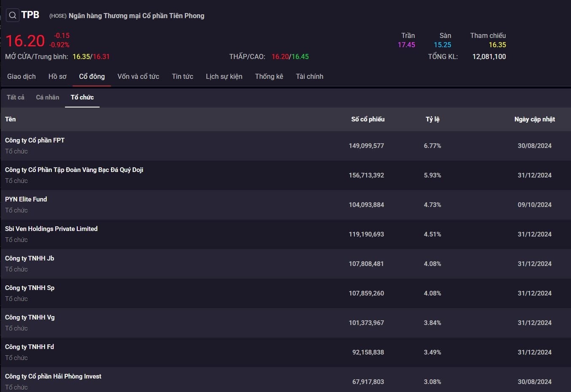Click the current price 16.20
This screenshot has width=571, height=392.
[x=25, y=41]
